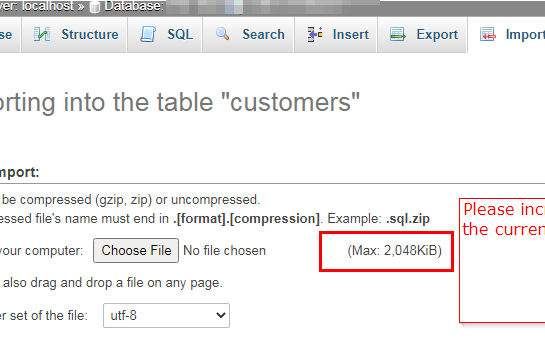Open the SQL tab
The image size is (545, 360).
pyautogui.click(x=165, y=35)
